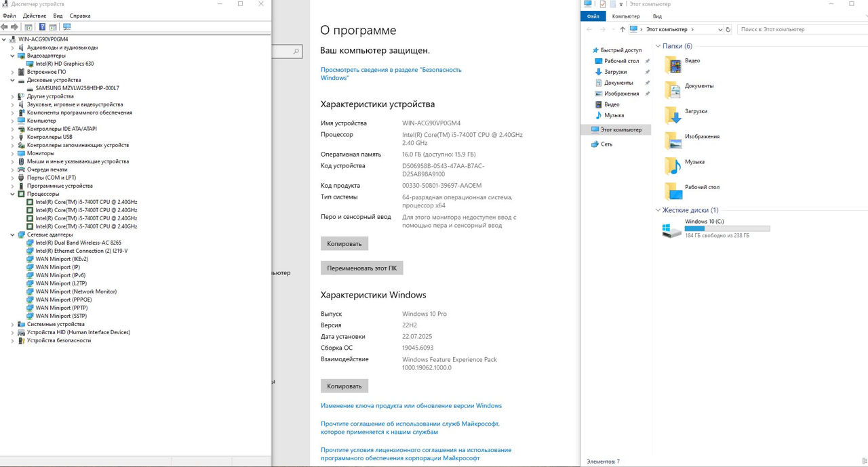Click the help icon in Device Manager toolbar
Image resolution: width=868 pixels, height=467 pixels.
42,27
